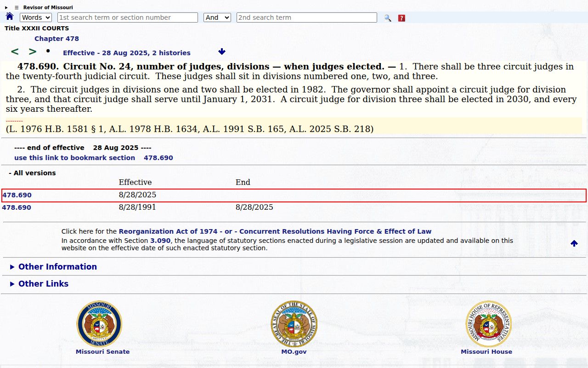Go to next section with the right arrow
Image resolution: width=588 pixels, height=368 pixels.
tap(33, 52)
